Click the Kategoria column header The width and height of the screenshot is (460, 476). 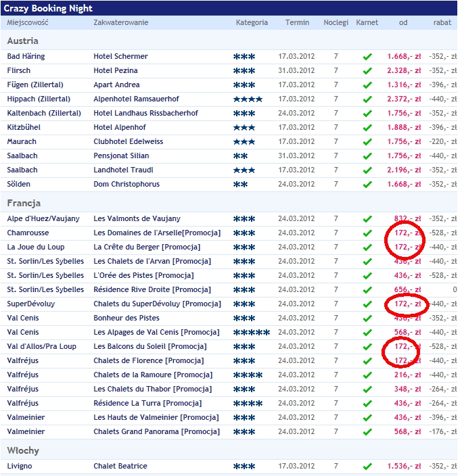click(252, 22)
